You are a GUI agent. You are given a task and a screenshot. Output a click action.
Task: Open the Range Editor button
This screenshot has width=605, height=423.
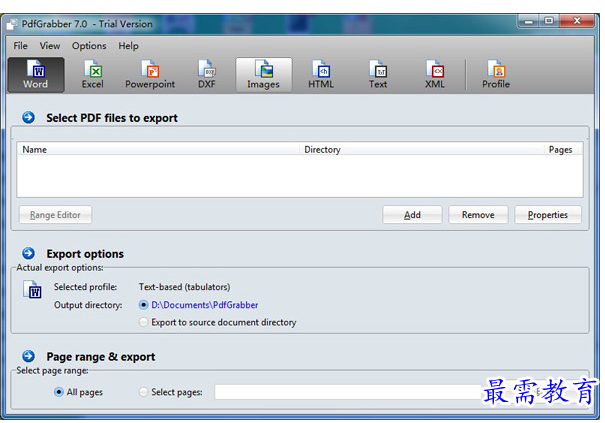coord(55,215)
